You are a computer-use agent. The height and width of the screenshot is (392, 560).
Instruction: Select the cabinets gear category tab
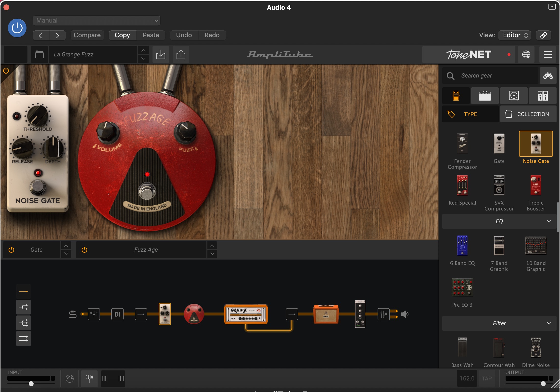pyautogui.click(x=514, y=96)
